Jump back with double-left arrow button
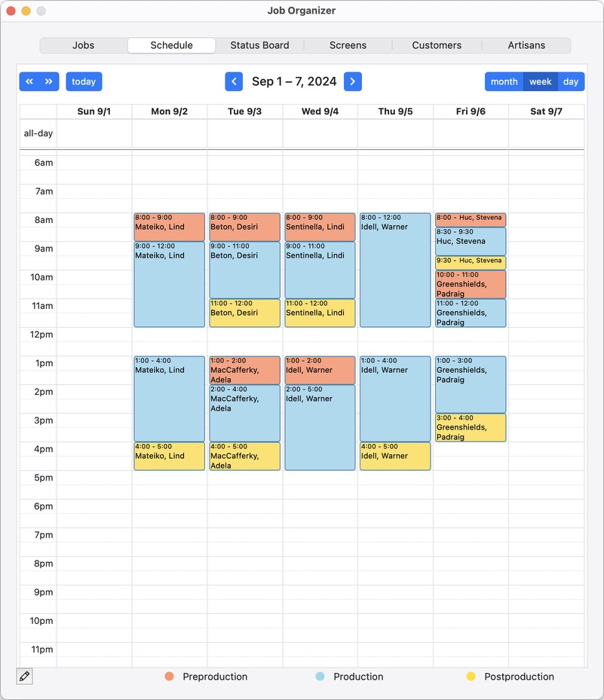 pos(29,81)
